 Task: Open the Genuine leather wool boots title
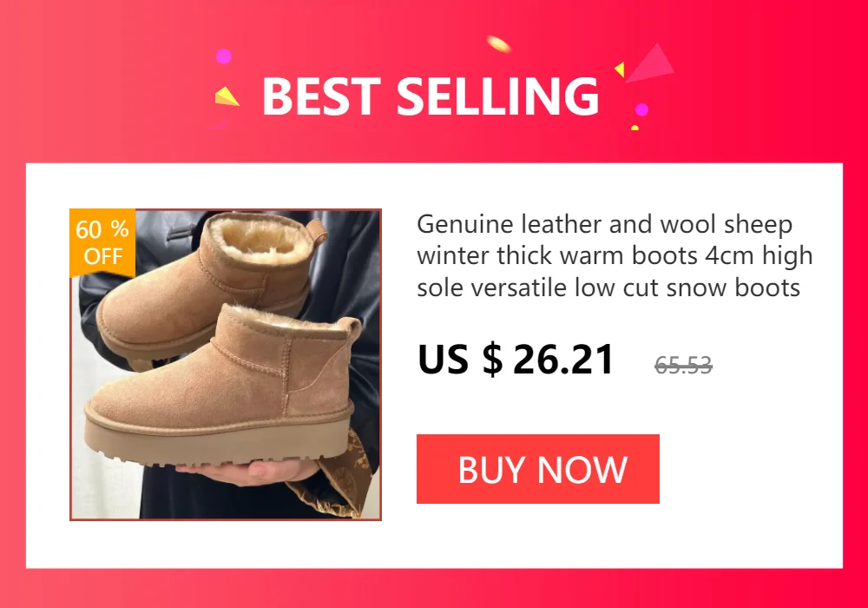(x=615, y=256)
